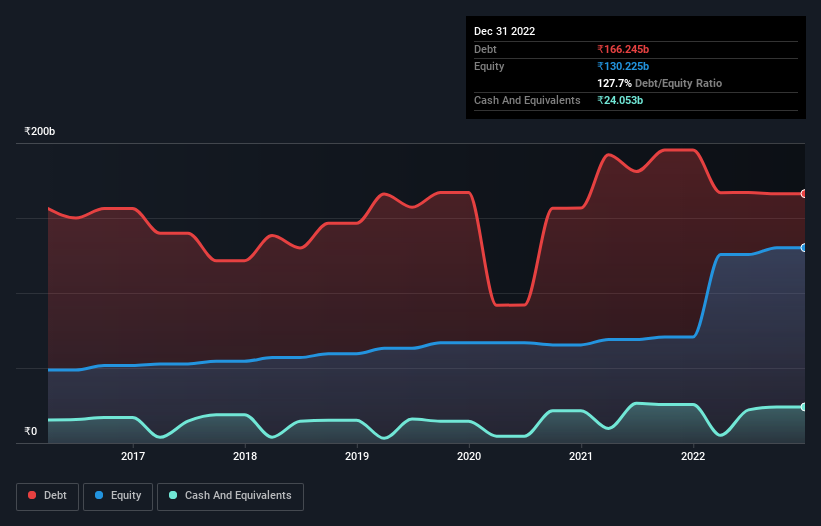The image size is (821, 526).
Task: Click the Equity endpoint marker at Dec 2022
Action: [804, 248]
